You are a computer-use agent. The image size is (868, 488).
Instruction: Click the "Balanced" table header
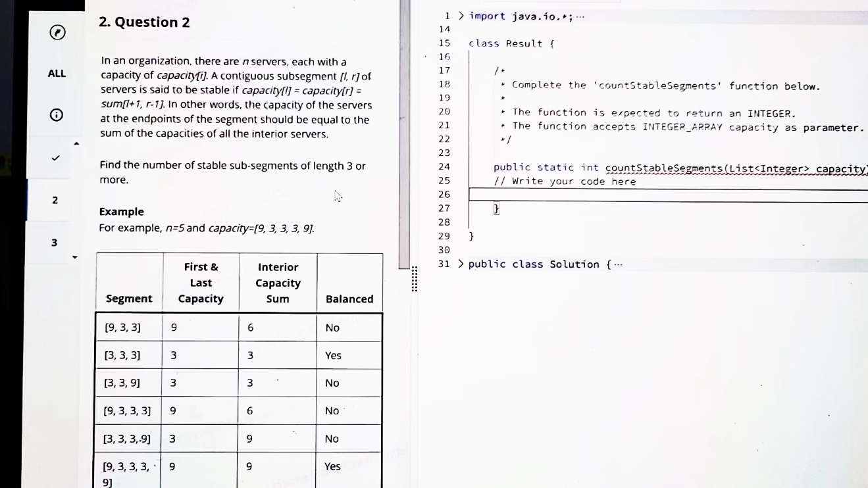349,299
